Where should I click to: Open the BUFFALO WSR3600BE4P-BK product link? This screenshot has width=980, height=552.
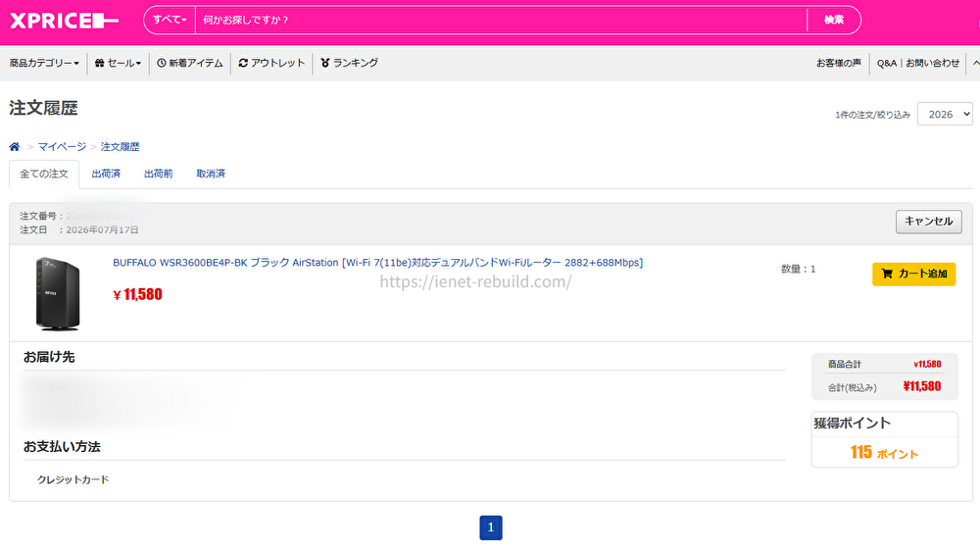pyautogui.click(x=377, y=263)
